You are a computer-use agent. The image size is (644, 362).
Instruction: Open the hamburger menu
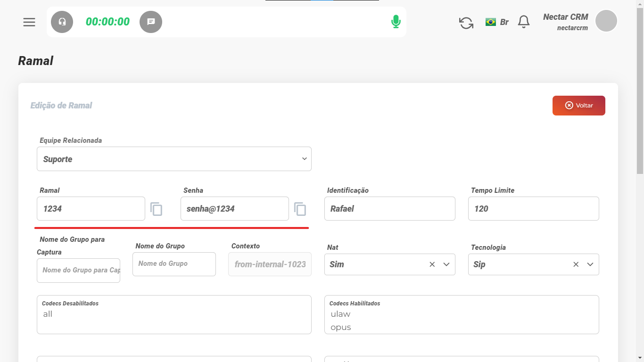[x=29, y=22]
